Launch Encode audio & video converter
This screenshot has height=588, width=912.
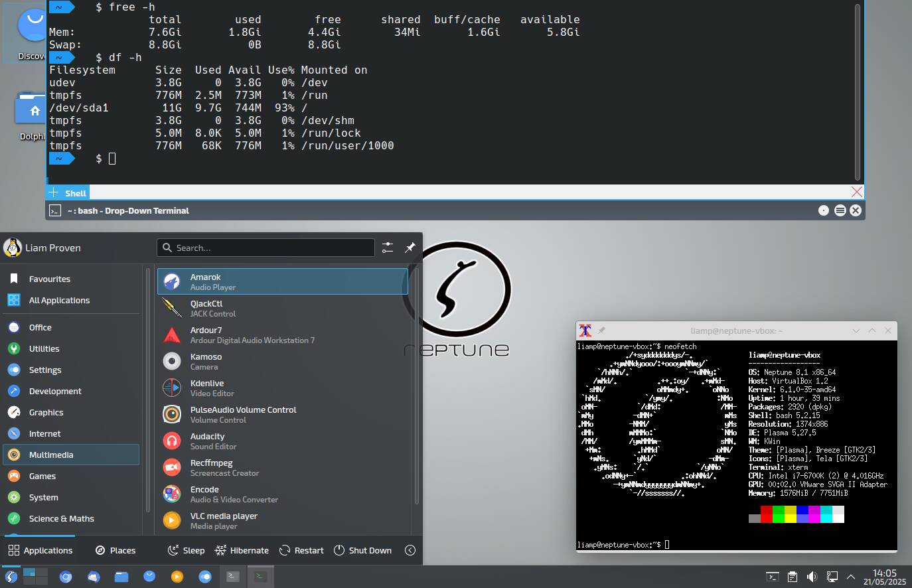click(x=282, y=494)
